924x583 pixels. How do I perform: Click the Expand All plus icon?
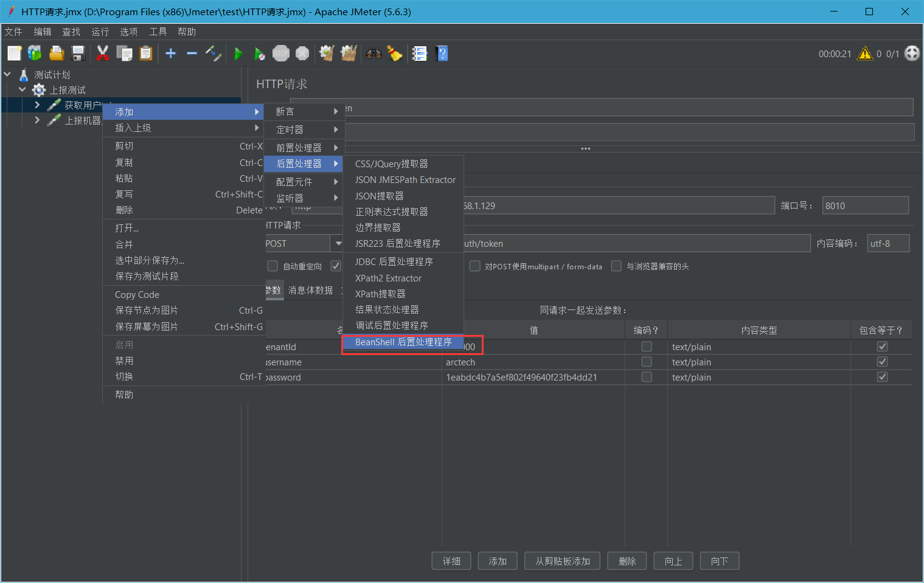pyautogui.click(x=171, y=53)
